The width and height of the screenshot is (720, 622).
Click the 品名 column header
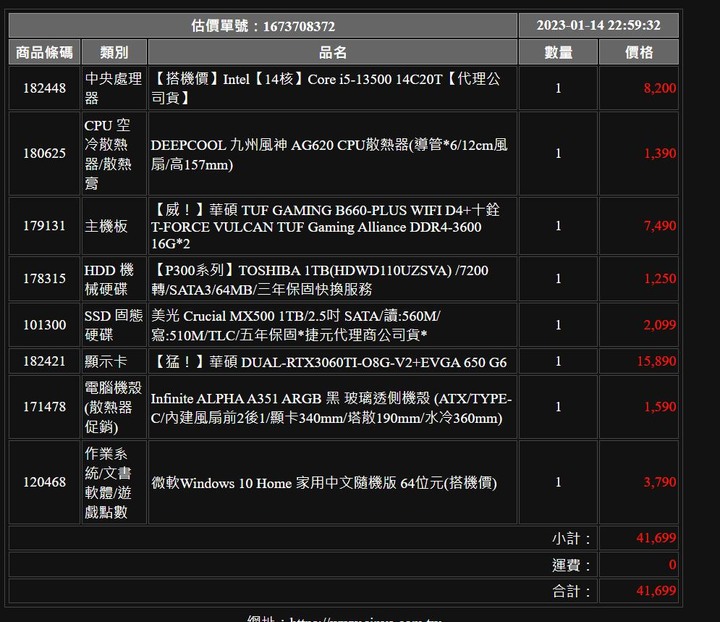point(332,52)
